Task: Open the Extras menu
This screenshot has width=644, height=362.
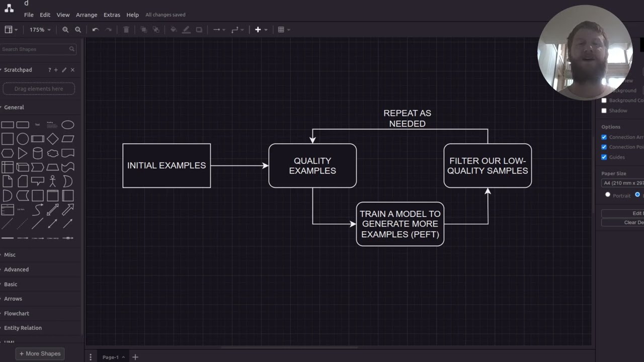Action: (112, 15)
